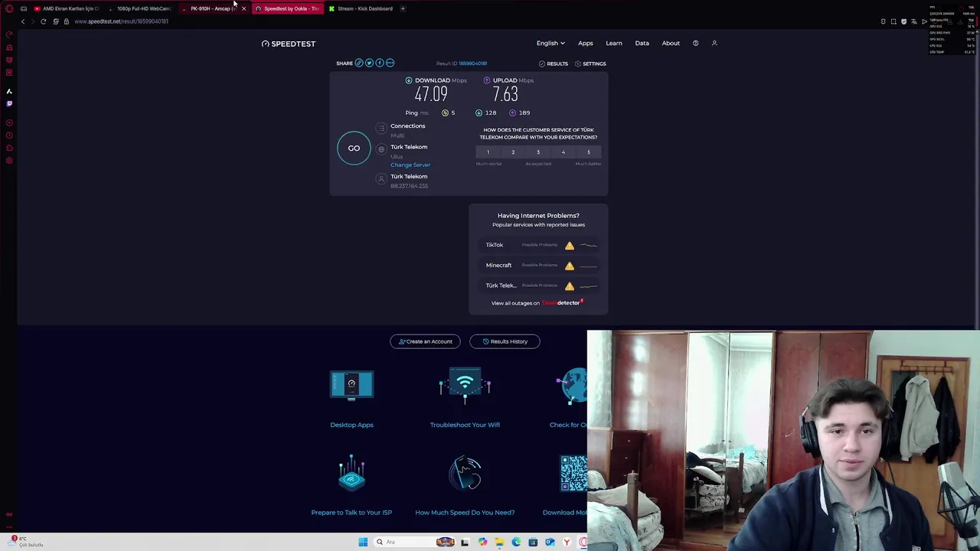This screenshot has width=980, height=551.
Task: Rate customer service as 1
Action: (488, 152)
